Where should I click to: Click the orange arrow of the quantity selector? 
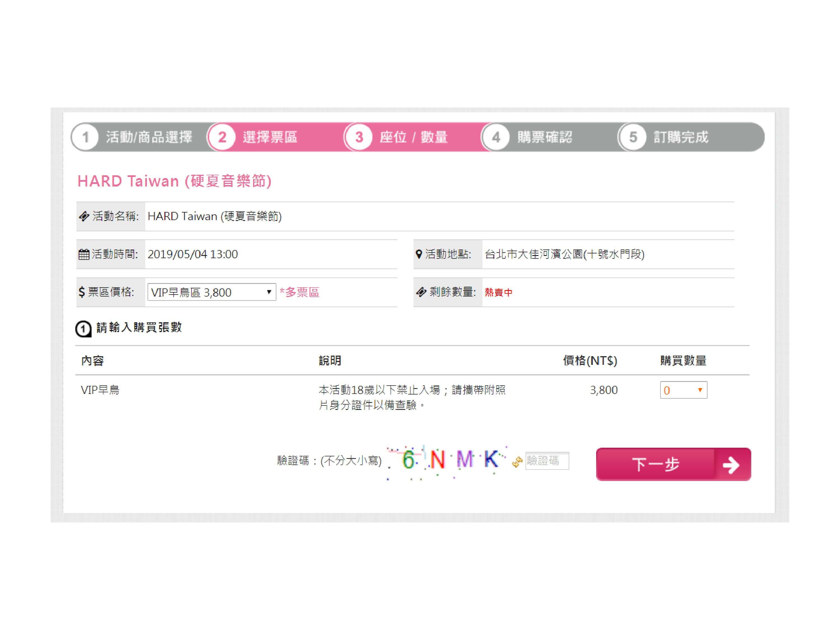pyautogui.click(x=700, y=390)
